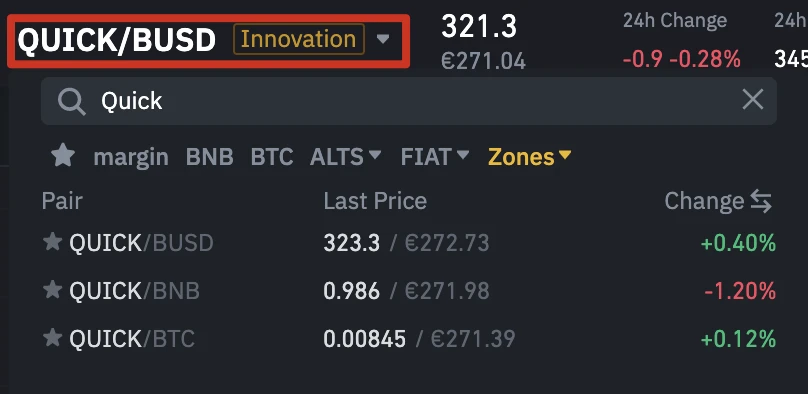Star the QUICK/BNB pair as favorite
The width and height of the screenshot is (808, 394).
52,290
